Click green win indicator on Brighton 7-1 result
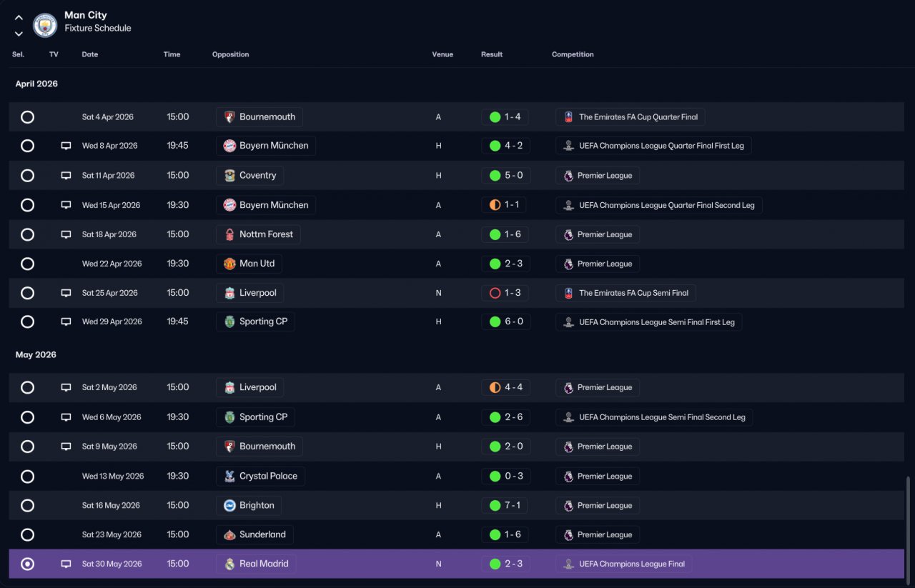Viewport: 915px width, 588px height. pyautogui.click(x=495, y=505)
